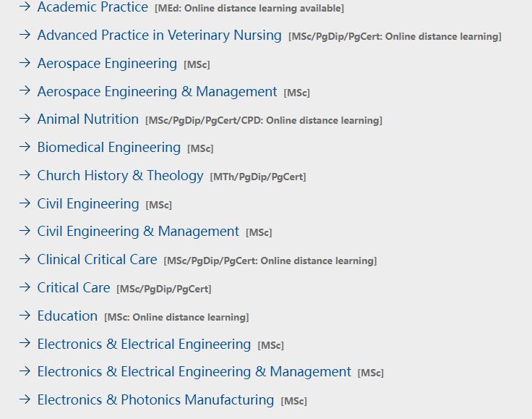Open Aerospace Engineering & Management link
Viewport: 532px width, 419px height.
point(157,92)
